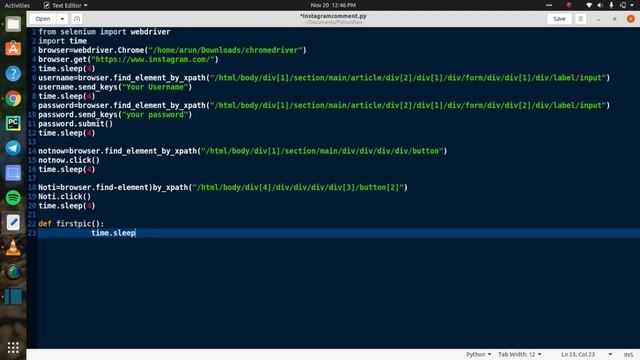The height and width of the screenshot is (360, 640).
Task: Save the file with Save button
Action: coord(559,19)
